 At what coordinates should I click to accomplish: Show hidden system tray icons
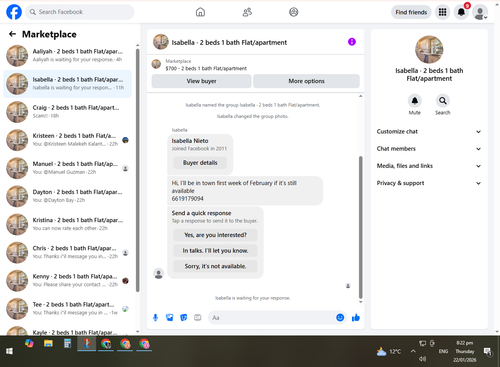(x=413, y=351)
